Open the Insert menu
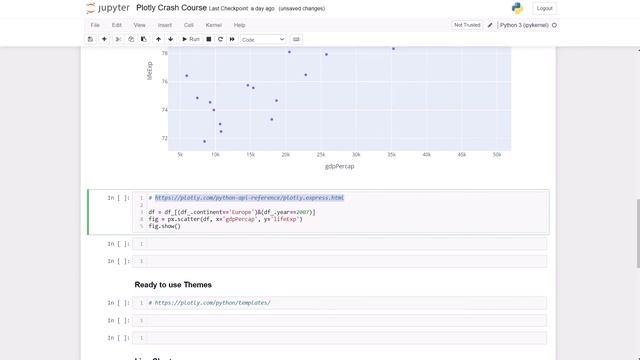 tap(165, 25)
